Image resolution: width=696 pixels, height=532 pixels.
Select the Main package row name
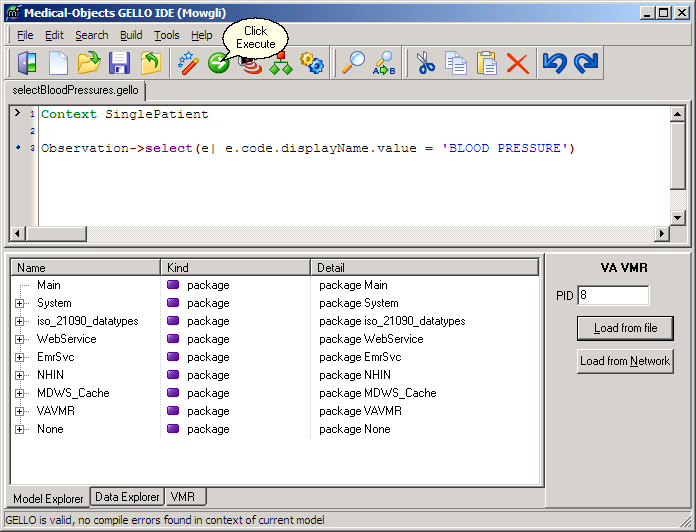[49, 285]
